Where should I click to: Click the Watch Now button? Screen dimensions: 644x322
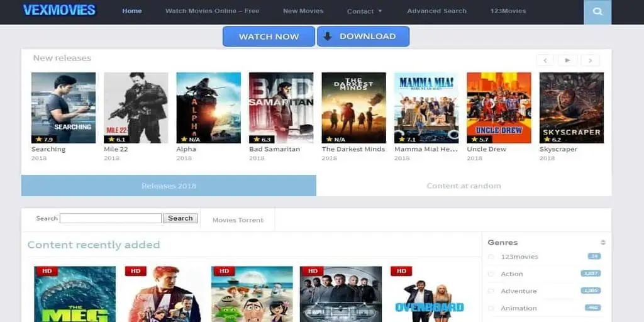(x=269, y=36)
